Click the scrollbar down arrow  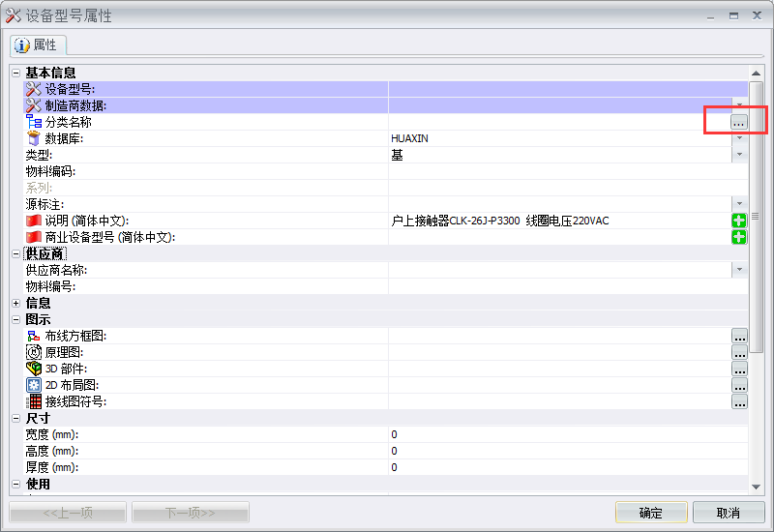coord(756,488)
